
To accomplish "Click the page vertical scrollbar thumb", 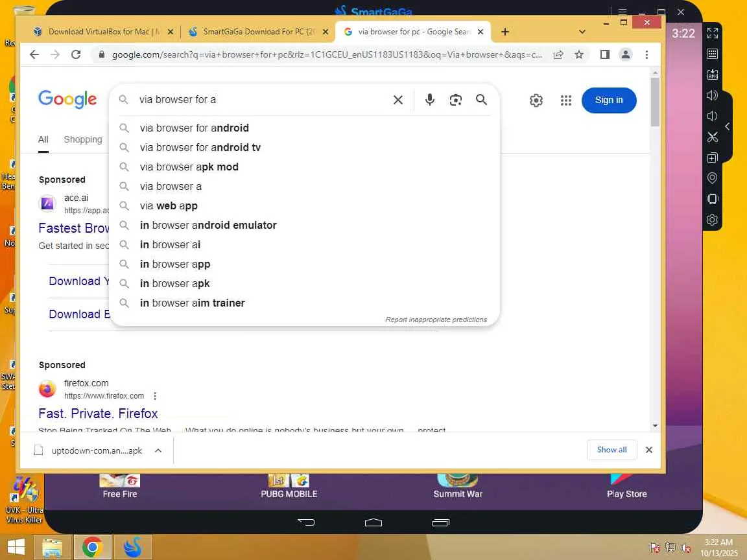I will tap(655, 102).
